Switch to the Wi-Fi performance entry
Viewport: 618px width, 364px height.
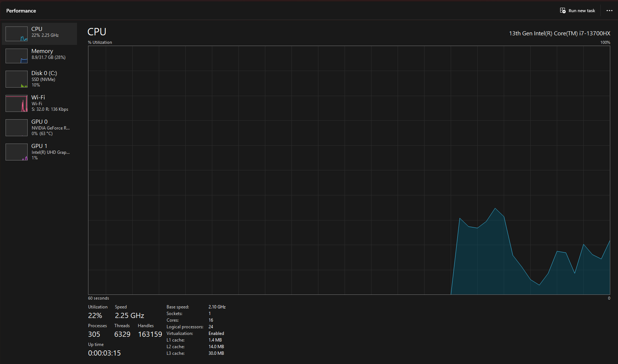[x=39, y=103]
